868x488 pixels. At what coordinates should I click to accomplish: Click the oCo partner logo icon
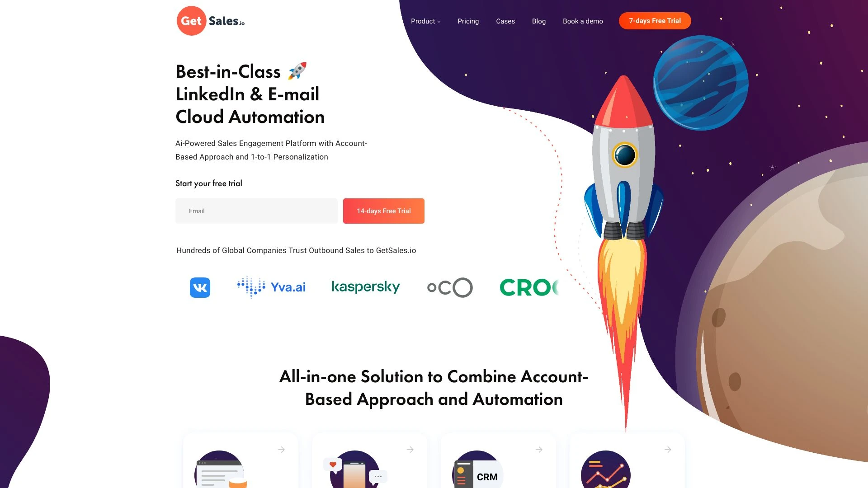450,287
